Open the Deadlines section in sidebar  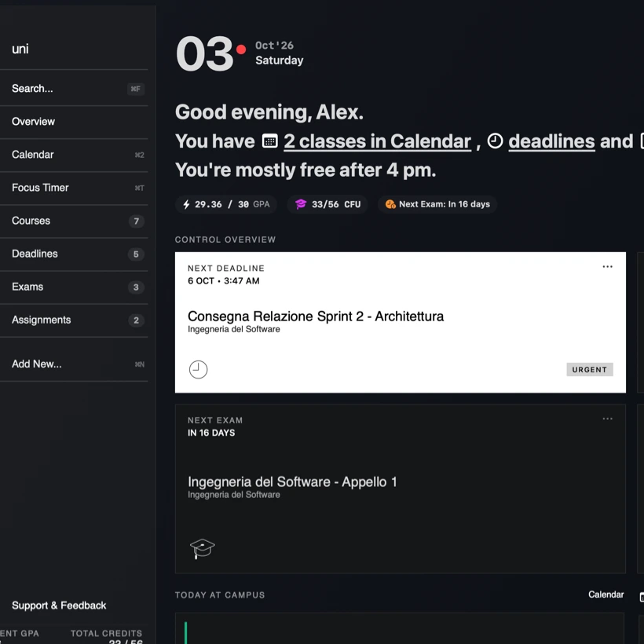74,254
